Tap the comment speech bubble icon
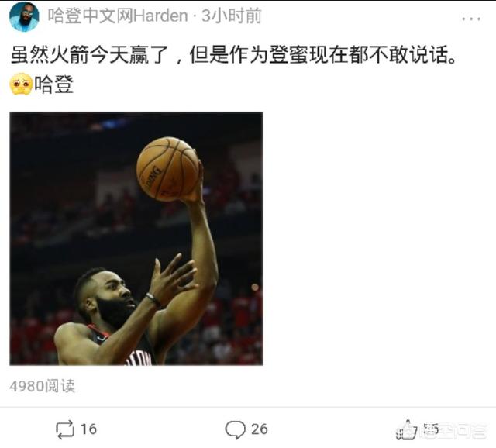The image size is (496, 448). (235, 429)
